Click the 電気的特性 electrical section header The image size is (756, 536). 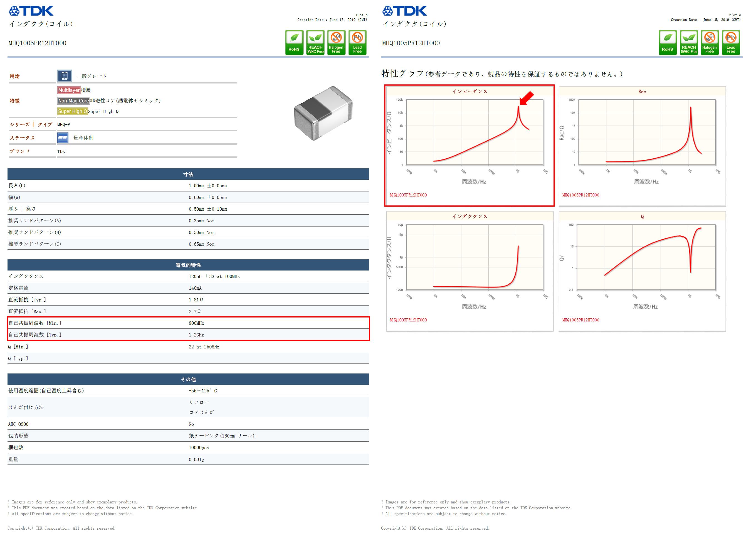pos(188,265)
